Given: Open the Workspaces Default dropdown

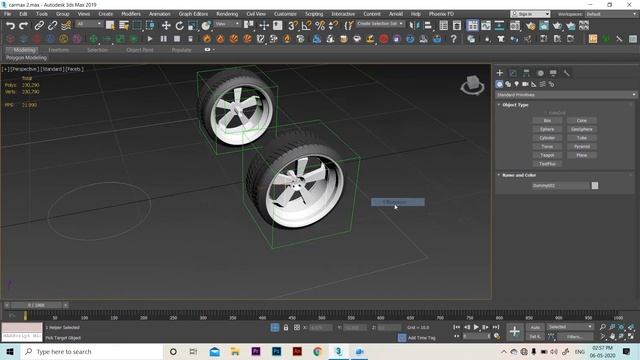Looking at the screenshot, I should point(611,14).
